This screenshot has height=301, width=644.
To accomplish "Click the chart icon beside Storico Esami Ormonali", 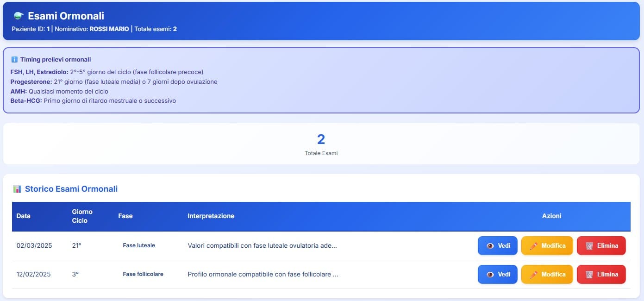I will point(17,189).
